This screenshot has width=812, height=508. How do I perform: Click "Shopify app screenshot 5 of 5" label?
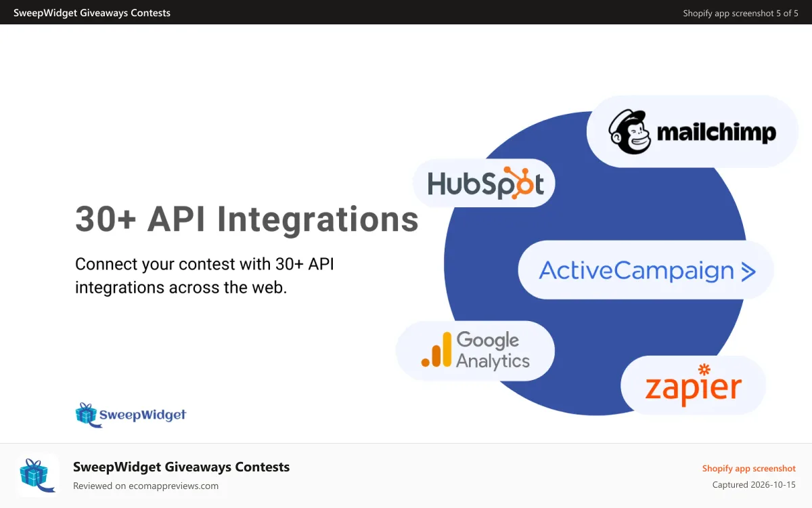tap(740, 13)
